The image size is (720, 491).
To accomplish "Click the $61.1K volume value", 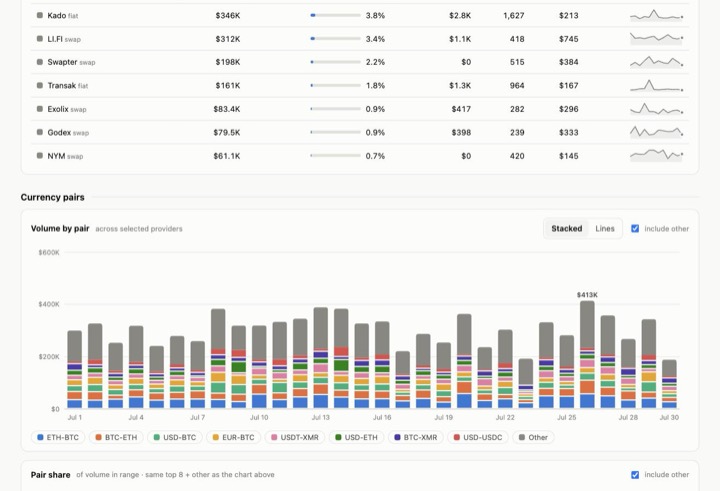I will point(227,156).
